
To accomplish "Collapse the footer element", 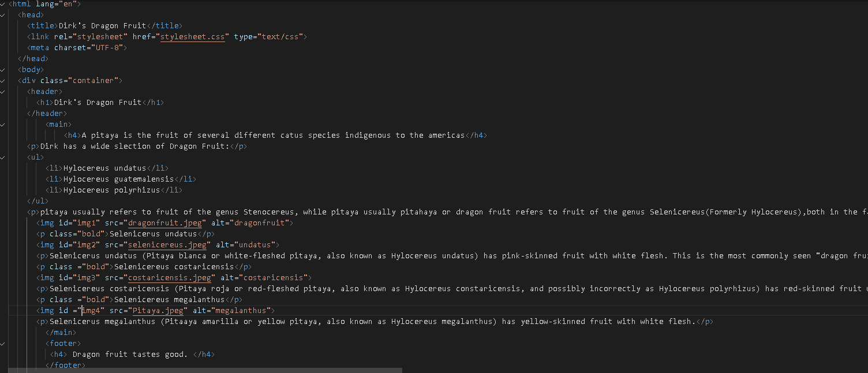I will (3, 343).
